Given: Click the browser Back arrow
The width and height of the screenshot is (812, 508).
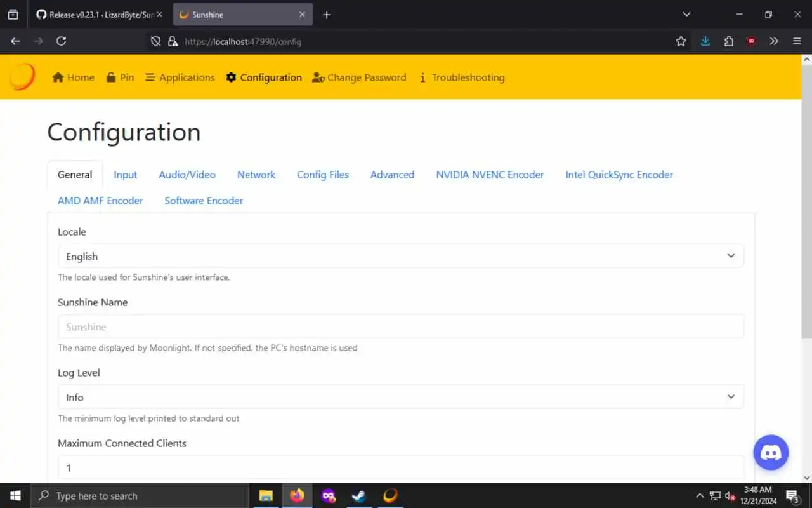Looking at the screenshot, I should 16,41.
